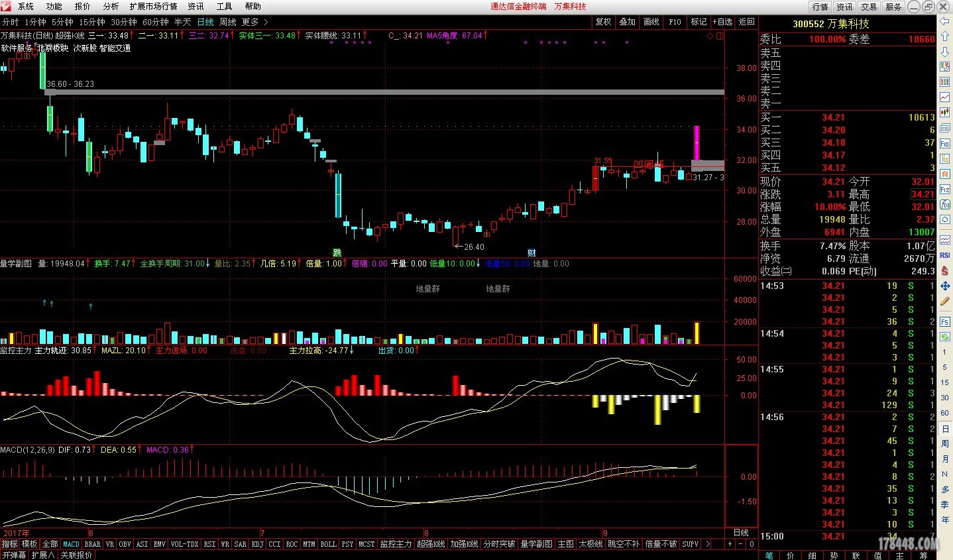Select the MACD indicator tab
The image size is (953, 560).
pos(71,544)
